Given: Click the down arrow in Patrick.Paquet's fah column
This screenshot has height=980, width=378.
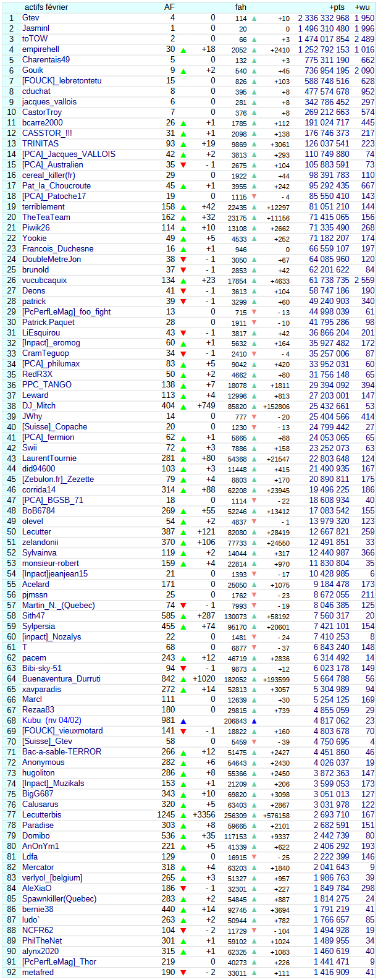Looking at the screenshot, I should click(254, 323).
